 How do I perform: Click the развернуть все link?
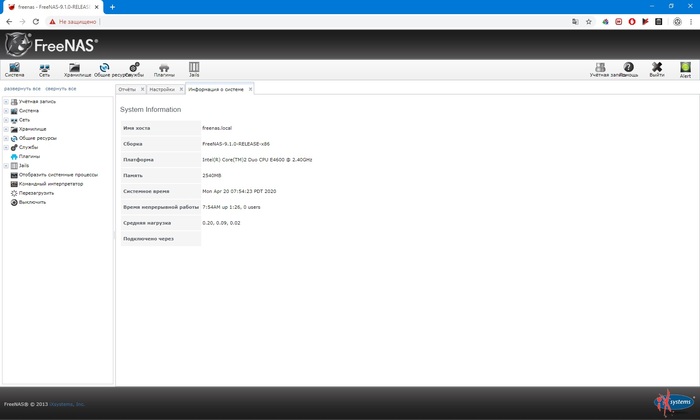click(22, 89)
